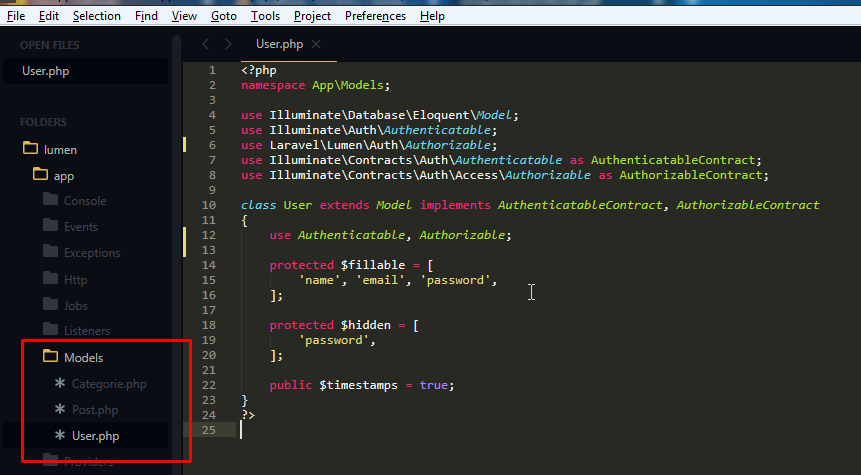This screenshot has width=861, height=475.
Task: Expand the Http folder
Action: (75, 280)
